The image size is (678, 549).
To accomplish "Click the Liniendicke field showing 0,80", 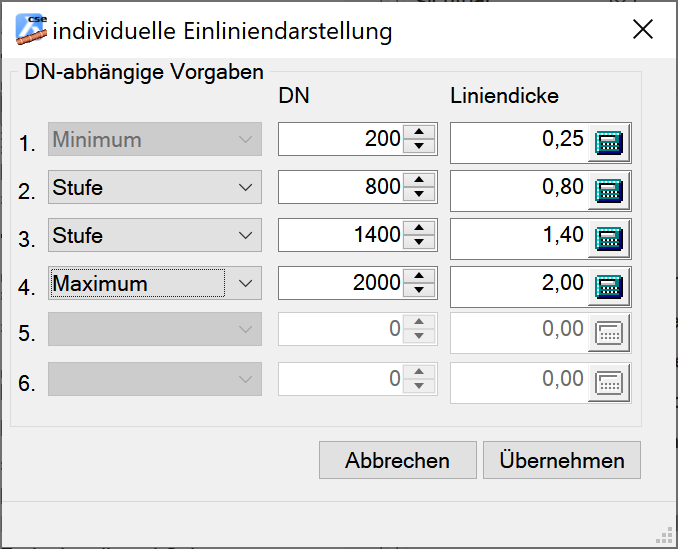I will (518, 188).
